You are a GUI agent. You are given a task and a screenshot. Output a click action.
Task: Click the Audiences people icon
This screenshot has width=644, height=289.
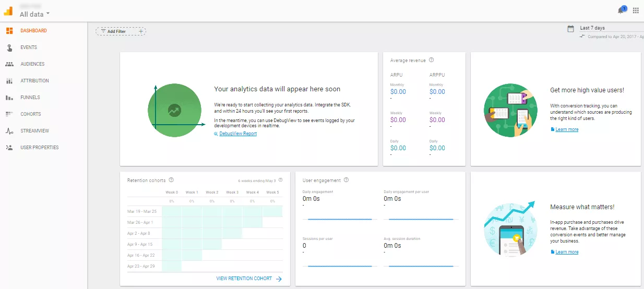9,64
